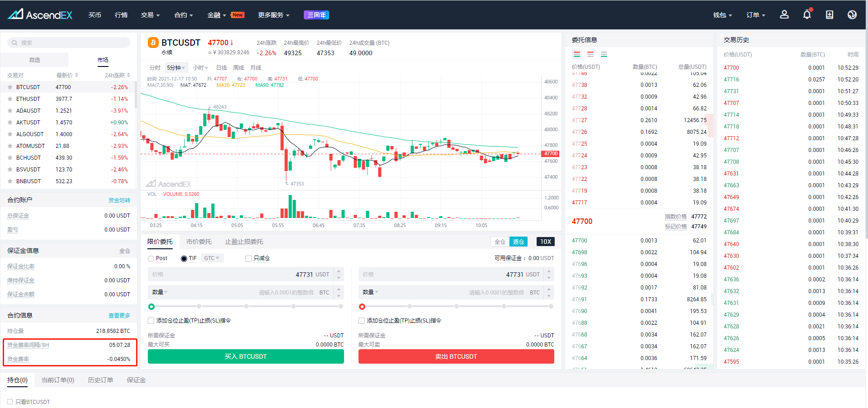Select the Post radio option
The width and height of the screenshot is (868, 408).
click(151, 259)
